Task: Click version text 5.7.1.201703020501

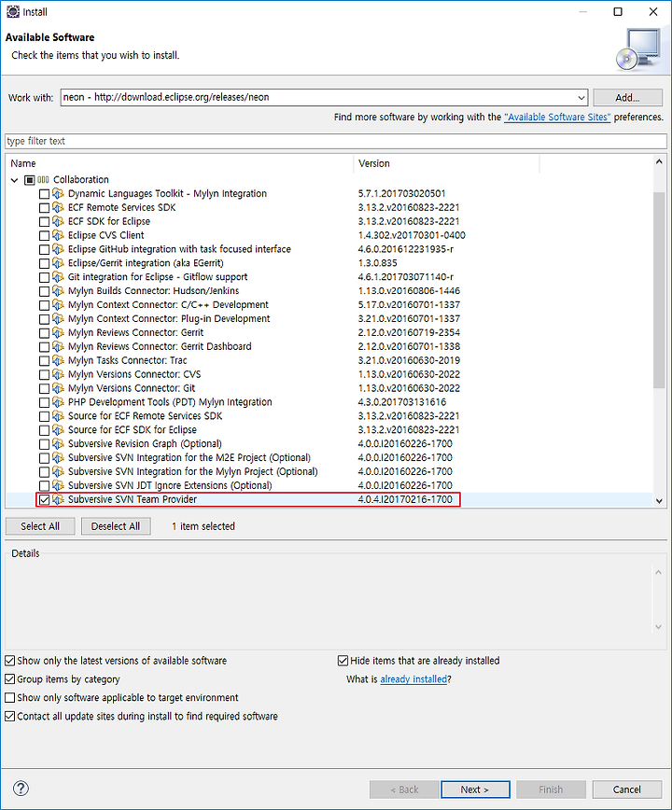Action: [402, 194]
